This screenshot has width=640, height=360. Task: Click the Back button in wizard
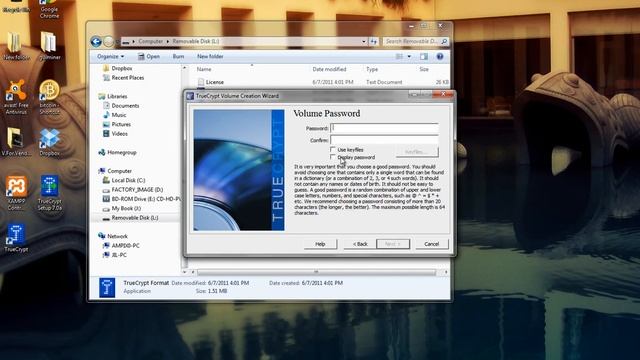click(359, 244)
